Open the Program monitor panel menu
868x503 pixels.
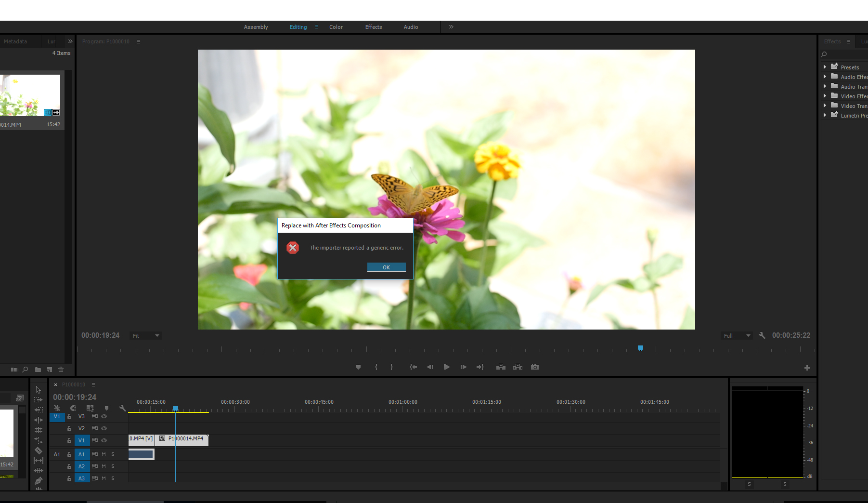coord(139,41)
